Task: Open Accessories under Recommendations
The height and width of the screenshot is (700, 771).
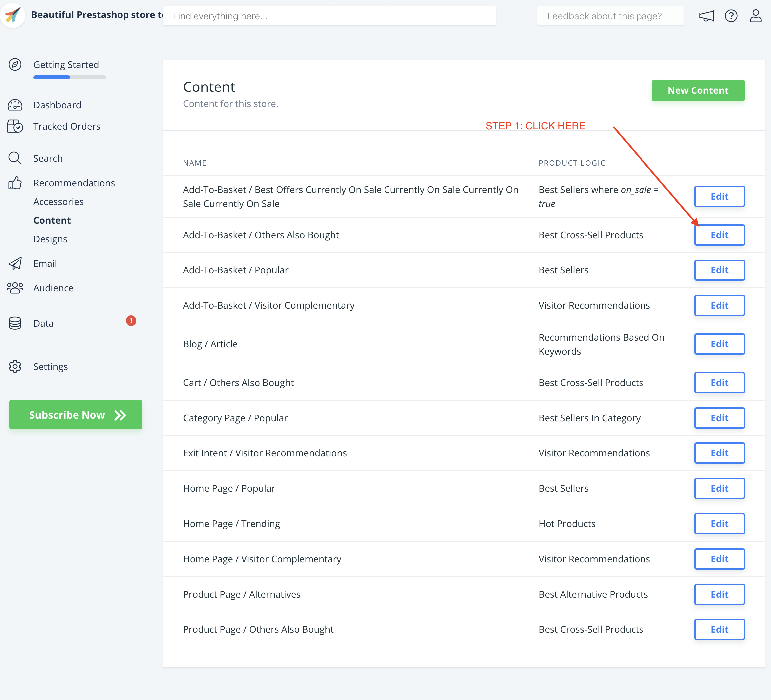Action: tap(58, 202)
